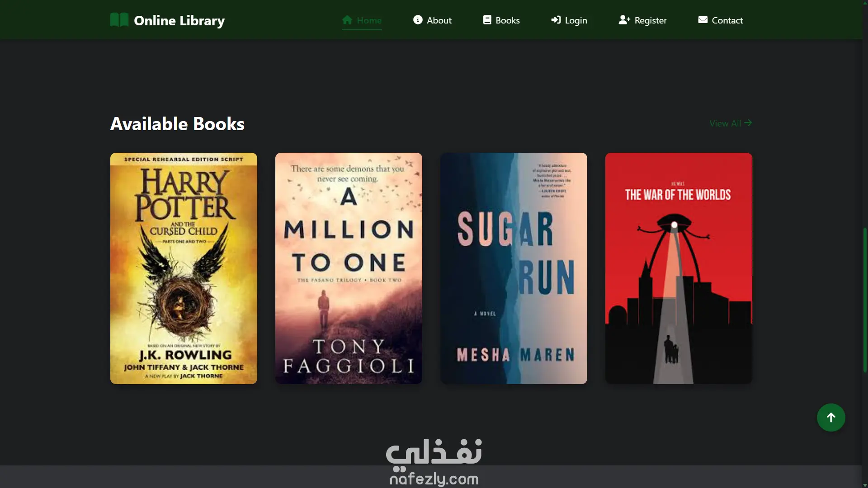Screen dimensions: 868x488
Task: Click the Home house icon
Action: click(347, 20)
